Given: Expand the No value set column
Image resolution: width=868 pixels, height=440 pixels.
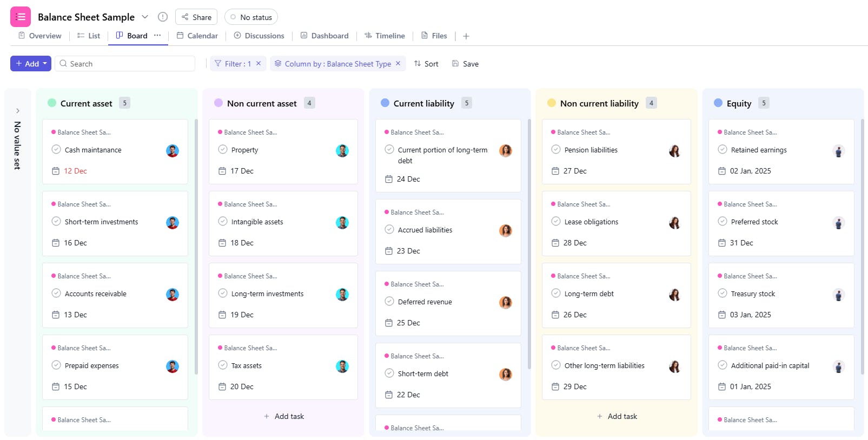Looking at the screenshot, I should coord(18,111).
